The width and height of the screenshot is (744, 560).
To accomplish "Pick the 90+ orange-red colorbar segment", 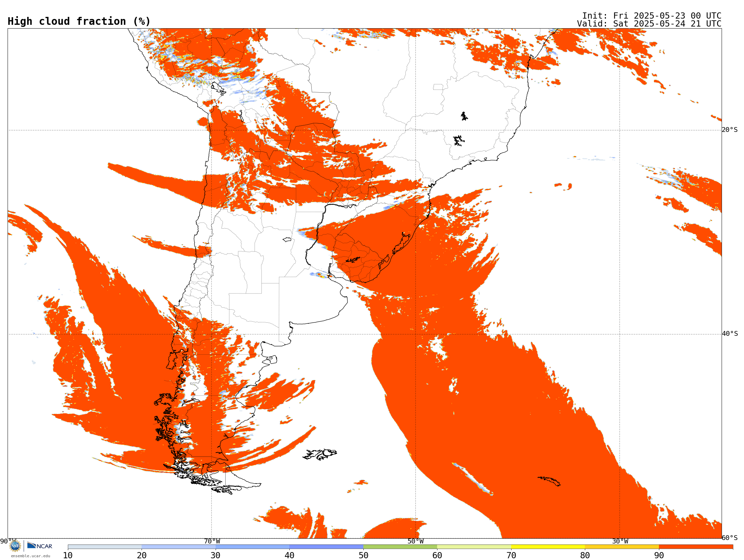I will tap(696, 547).
